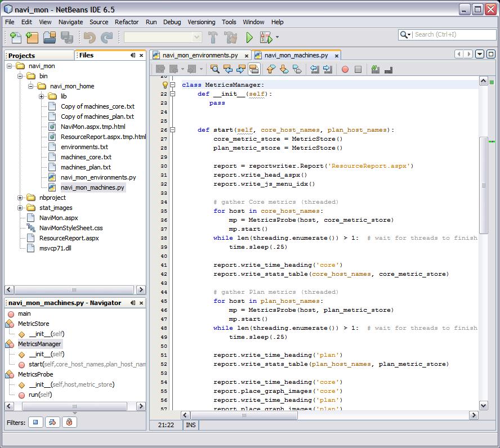Expand the stat_images folder node
Screen dimensions: 500x448
[x=20, y=208]
